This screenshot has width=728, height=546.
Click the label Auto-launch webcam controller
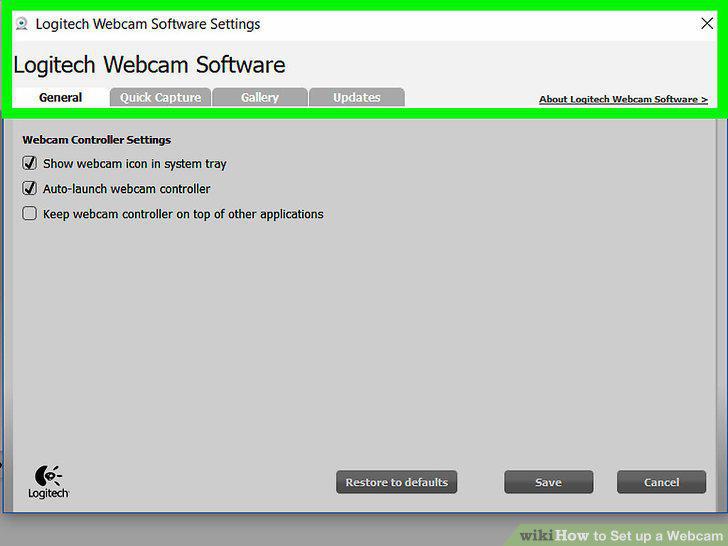126,188
